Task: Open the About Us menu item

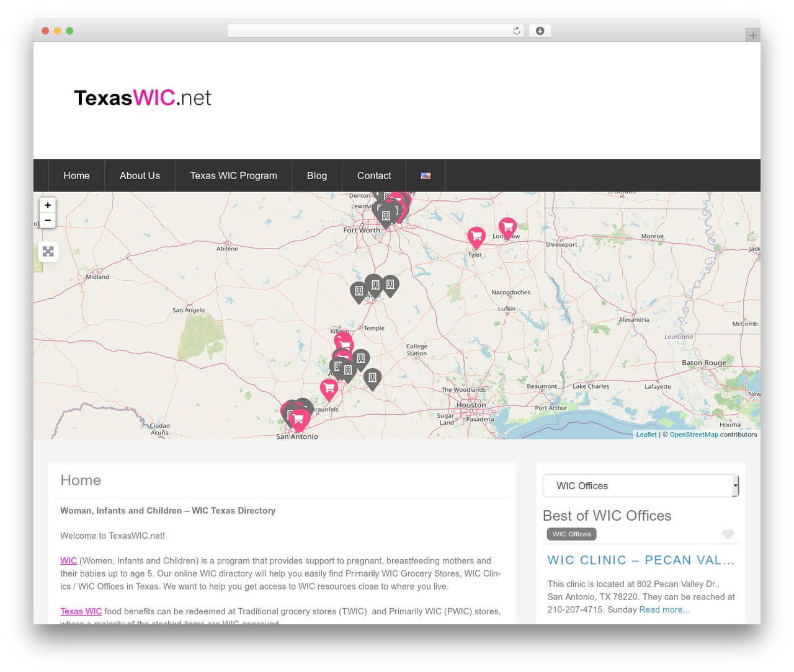Action: click(140, 175)
